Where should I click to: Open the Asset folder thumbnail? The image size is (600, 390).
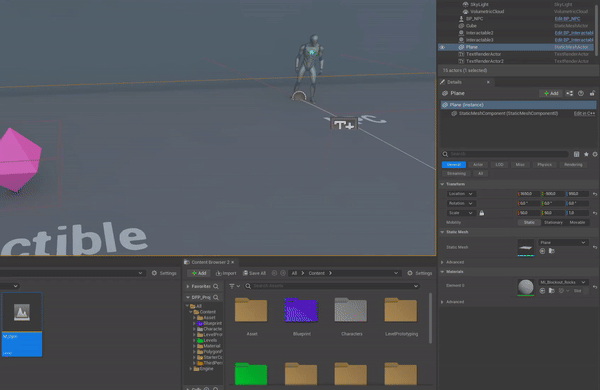(x=251, y=310)
